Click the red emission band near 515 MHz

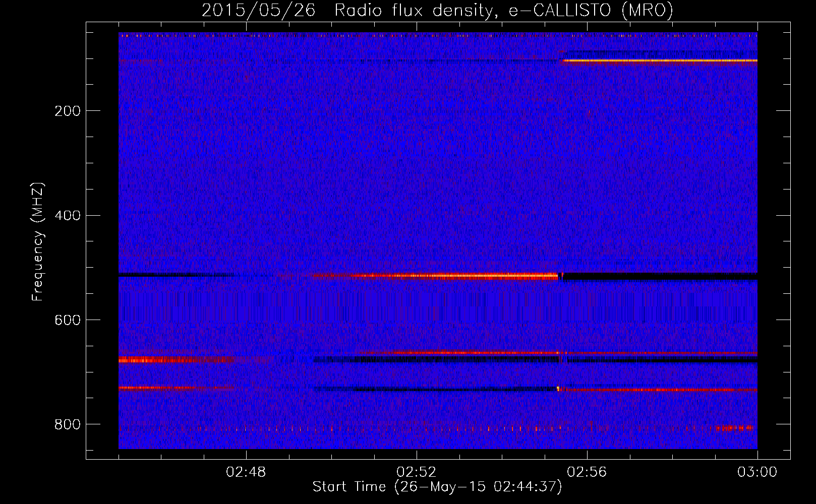pyautogui.click(x=435, y=276)
